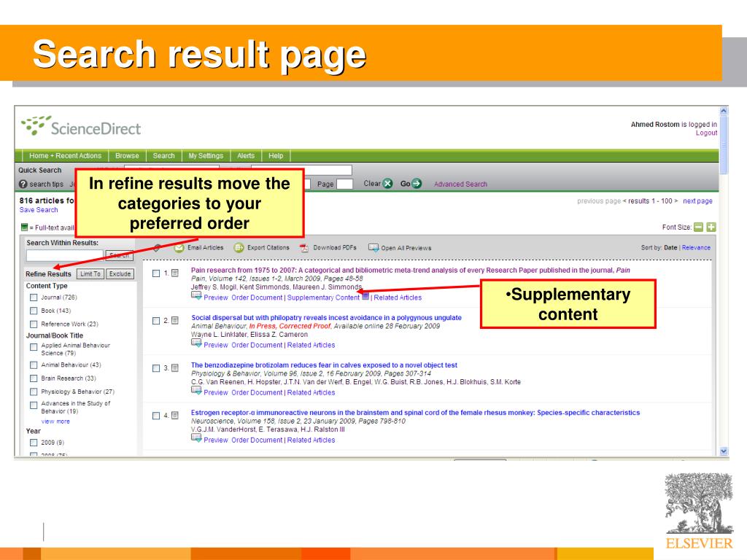Open Home + Recent Actions menu
Screen dimensions: 747x560
point(65,156)
